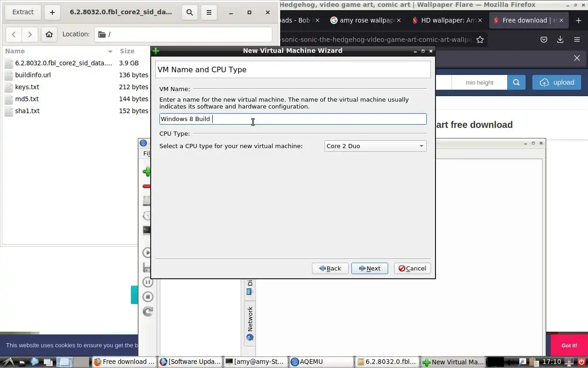Go Back in the VM wizard
The height and width of the screenshot is (368, 588).
pyautogui.click(x=330, y=268)
